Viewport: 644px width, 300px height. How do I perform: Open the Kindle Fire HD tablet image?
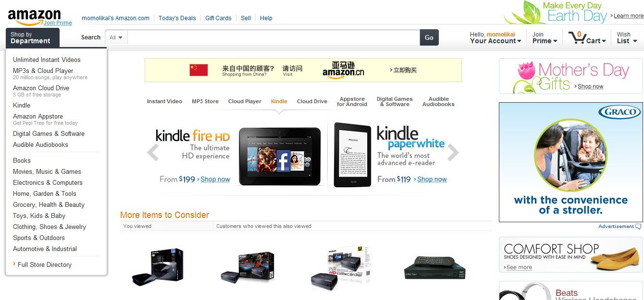tap(280, 156)
